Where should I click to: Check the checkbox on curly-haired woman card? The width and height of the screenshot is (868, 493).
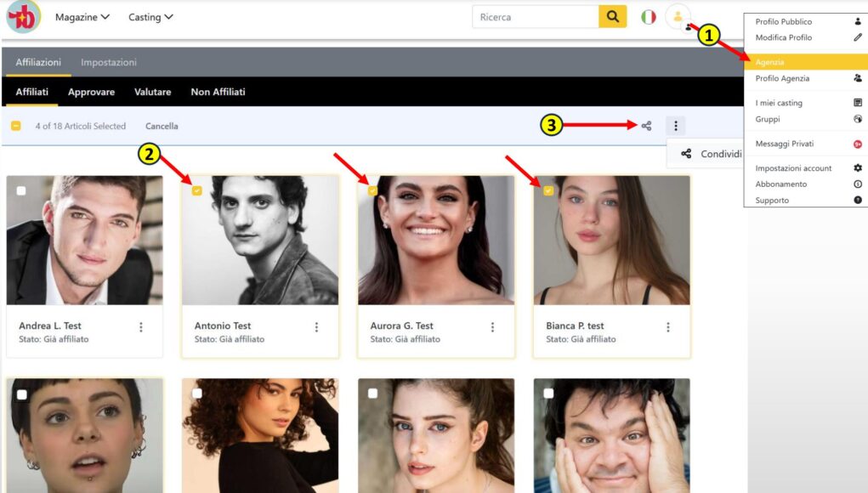click(x=197, y=394)
